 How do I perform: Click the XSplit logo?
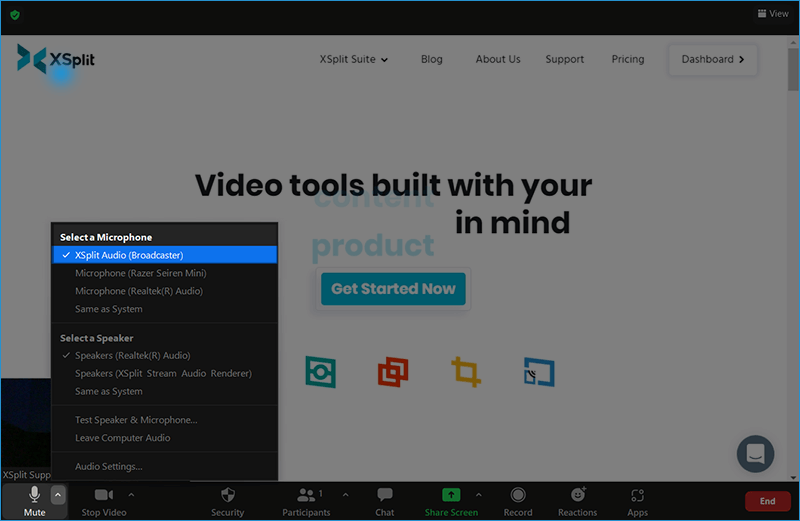coord(56,59)
